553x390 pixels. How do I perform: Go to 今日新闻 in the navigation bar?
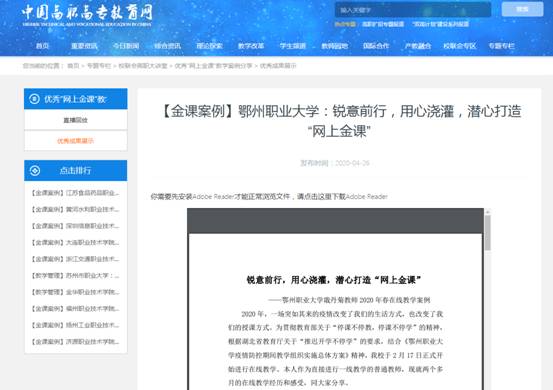click(x=126, y=46)
